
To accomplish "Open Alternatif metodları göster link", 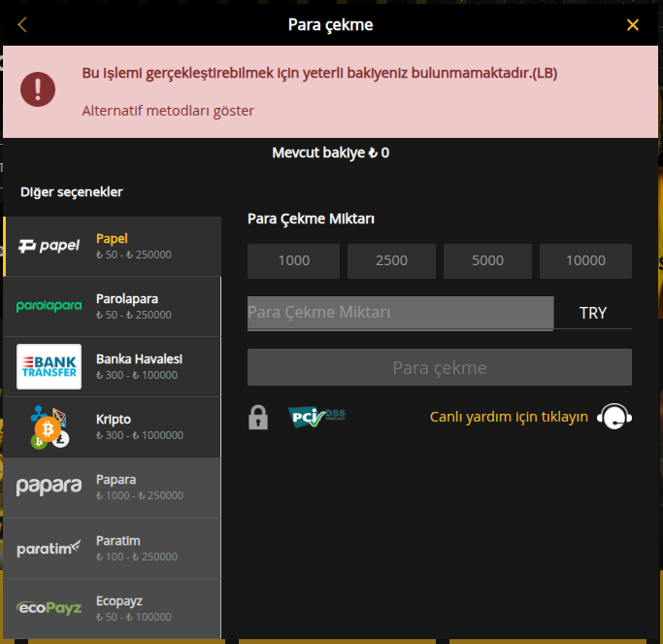I will [168, 111].
